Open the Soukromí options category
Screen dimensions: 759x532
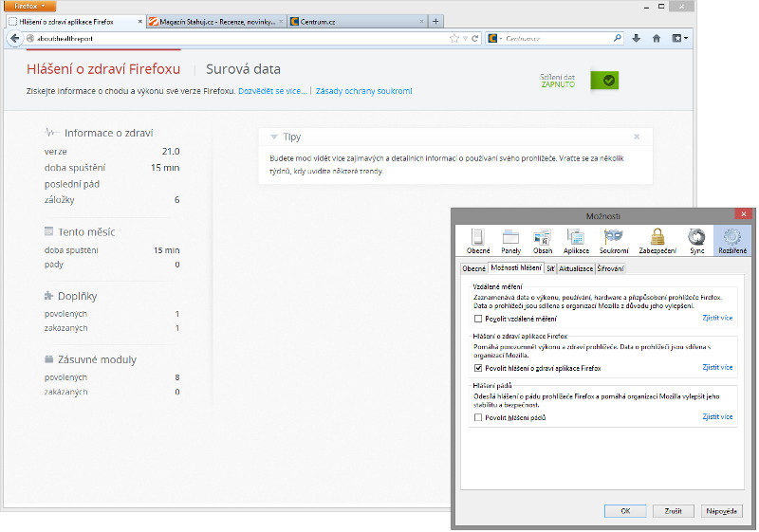pos(614,241)
